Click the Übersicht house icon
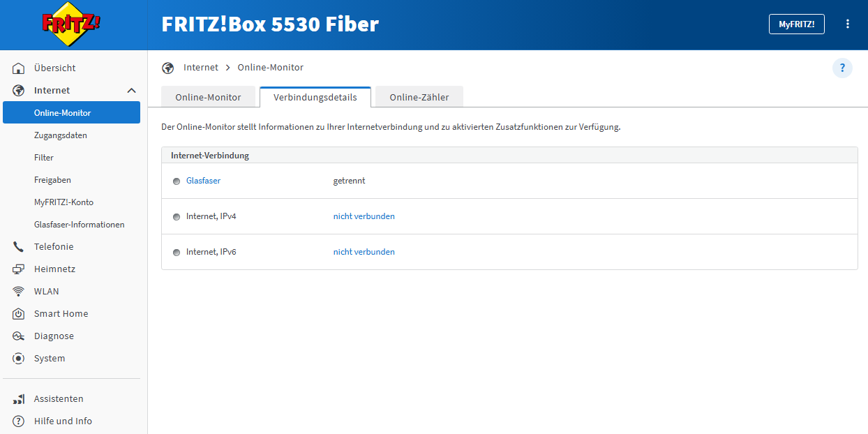Viewport: 868px width, 434px height. point(19,68)
